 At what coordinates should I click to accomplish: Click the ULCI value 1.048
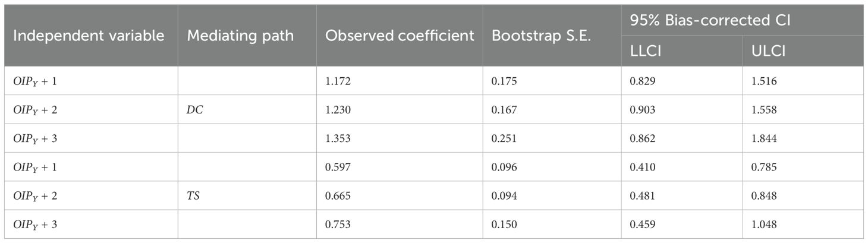tap(765, 224)
